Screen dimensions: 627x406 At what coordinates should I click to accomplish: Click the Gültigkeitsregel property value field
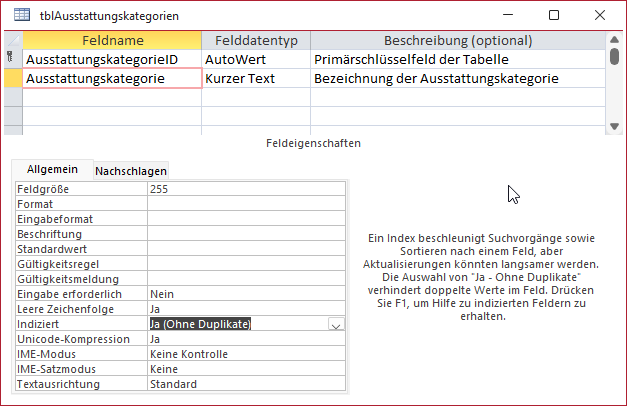click(x=246, y=264)
